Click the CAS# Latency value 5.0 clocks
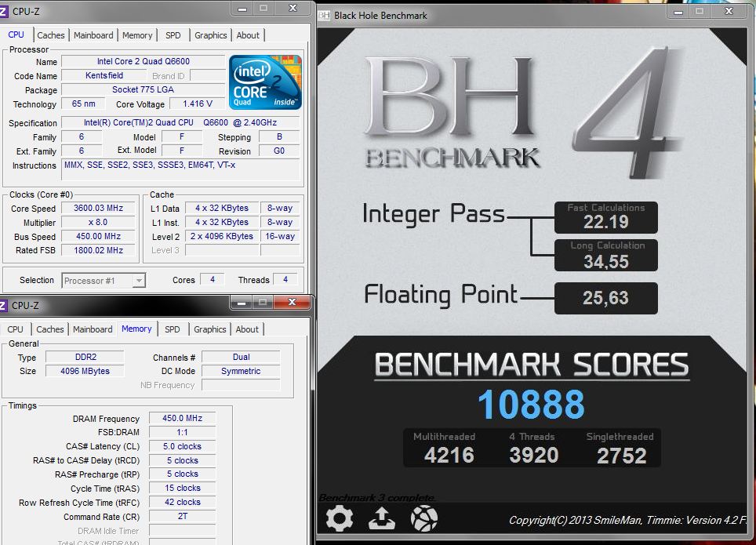The image size is (756, 545). (x=182, y=447)
